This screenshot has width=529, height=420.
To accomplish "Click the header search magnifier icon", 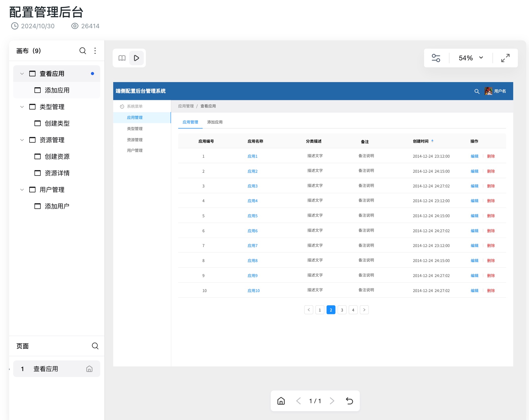I will pyautogui.click(x=477, y=91).
